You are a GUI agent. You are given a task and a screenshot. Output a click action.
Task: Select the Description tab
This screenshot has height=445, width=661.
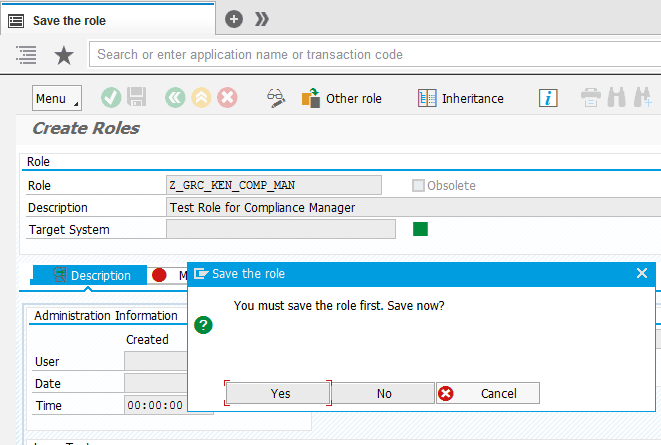[90, 275]
